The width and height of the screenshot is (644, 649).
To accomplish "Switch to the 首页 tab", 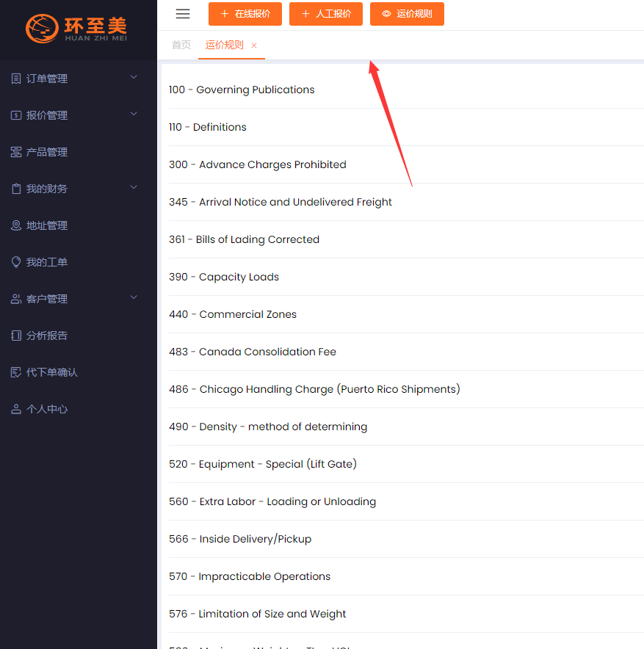I will [x=181, y=46].
